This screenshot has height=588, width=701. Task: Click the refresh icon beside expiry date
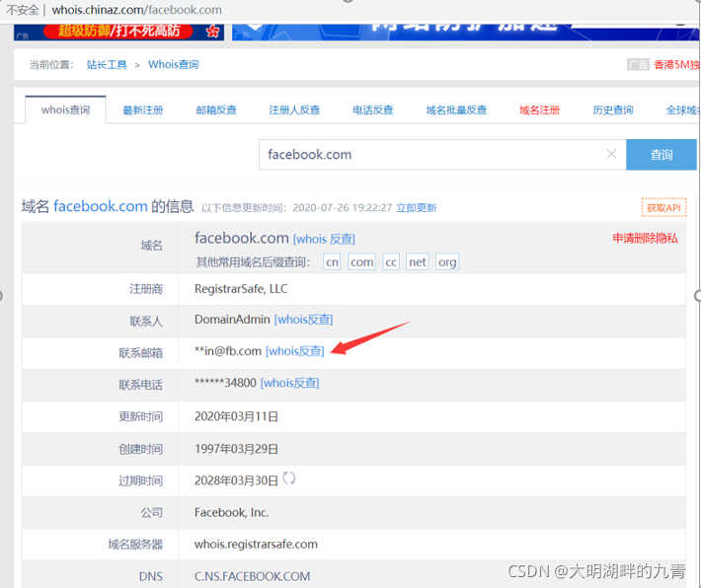coord(289,478)
